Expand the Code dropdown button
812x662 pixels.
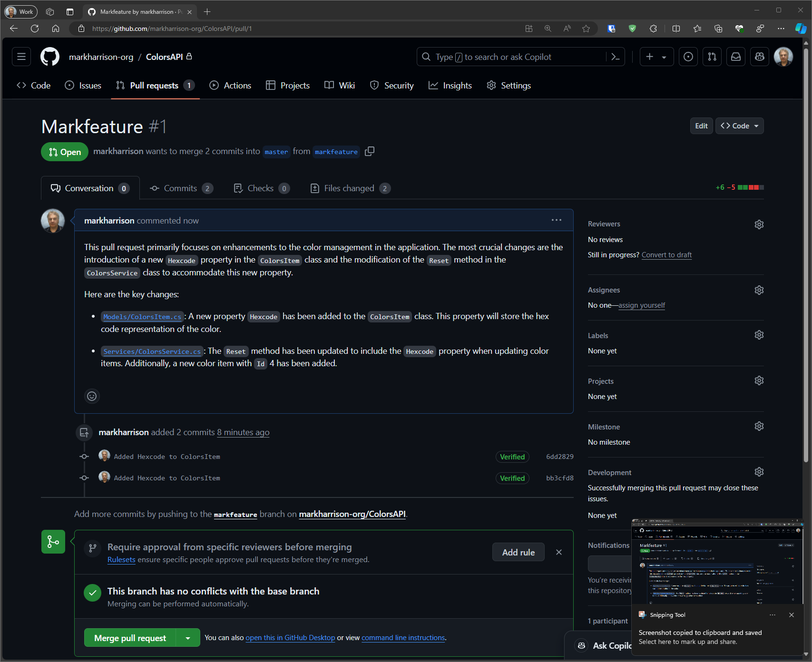point(739,126)
